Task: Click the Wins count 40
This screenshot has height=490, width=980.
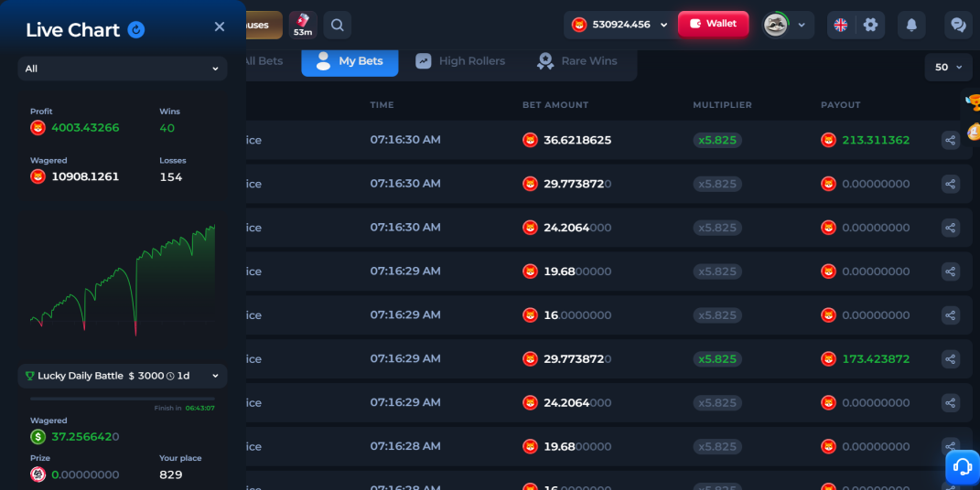Action: pyautogui.click(x=167, y=128)
